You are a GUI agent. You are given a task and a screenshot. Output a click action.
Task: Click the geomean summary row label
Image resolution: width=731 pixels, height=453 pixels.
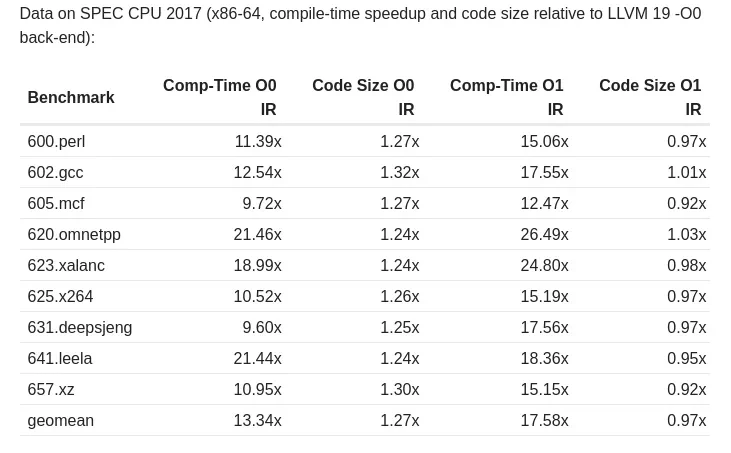pos(61,421)
